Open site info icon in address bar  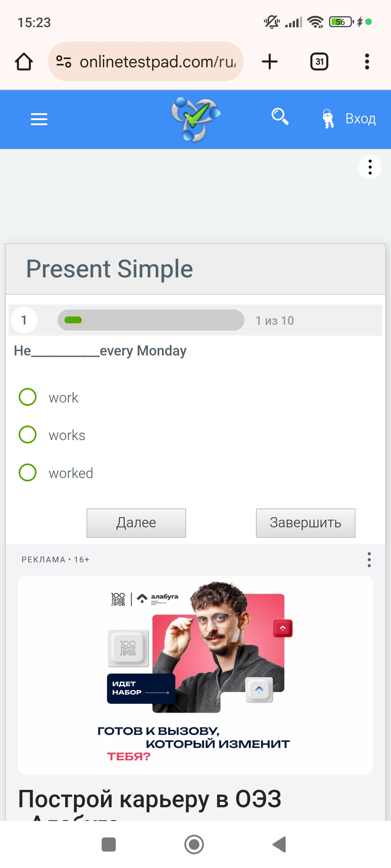pos(64,61)
